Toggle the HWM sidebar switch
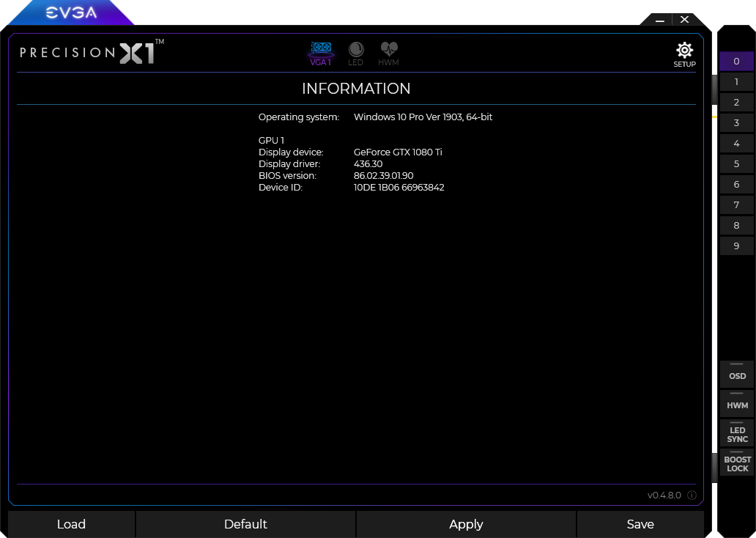Screen dimensions: 756x538 [x=737, y=403]
